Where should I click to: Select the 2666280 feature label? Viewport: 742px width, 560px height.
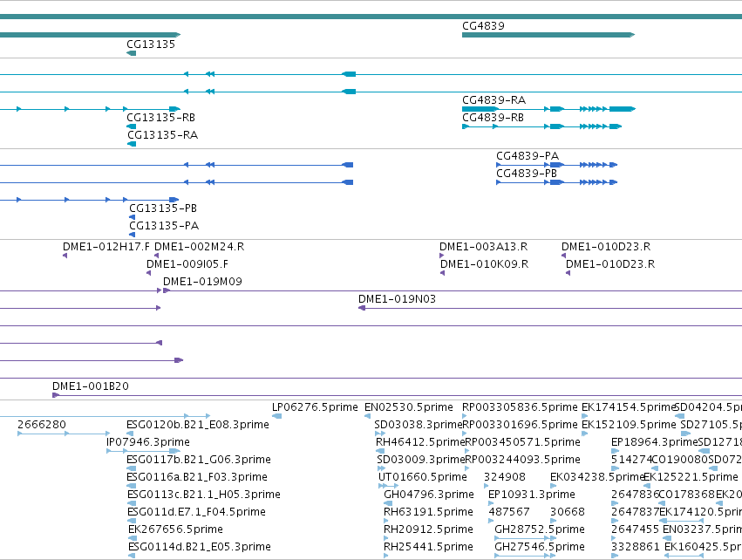[42, 425]
